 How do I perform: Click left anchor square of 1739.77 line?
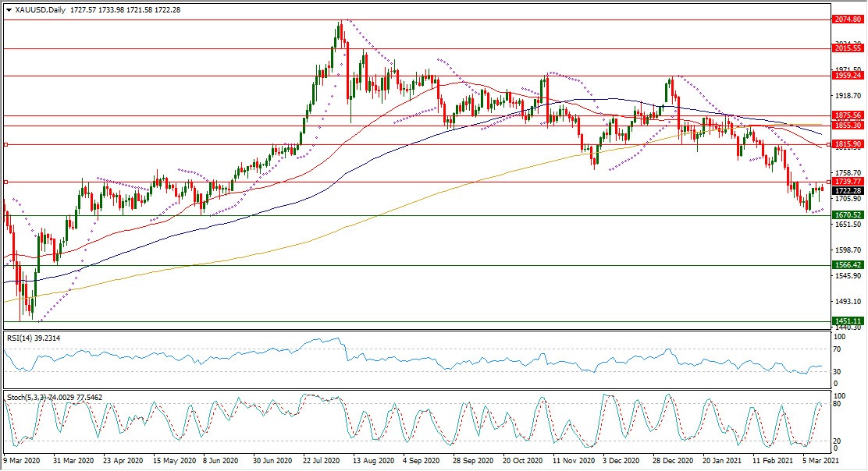tap(6, 182)
